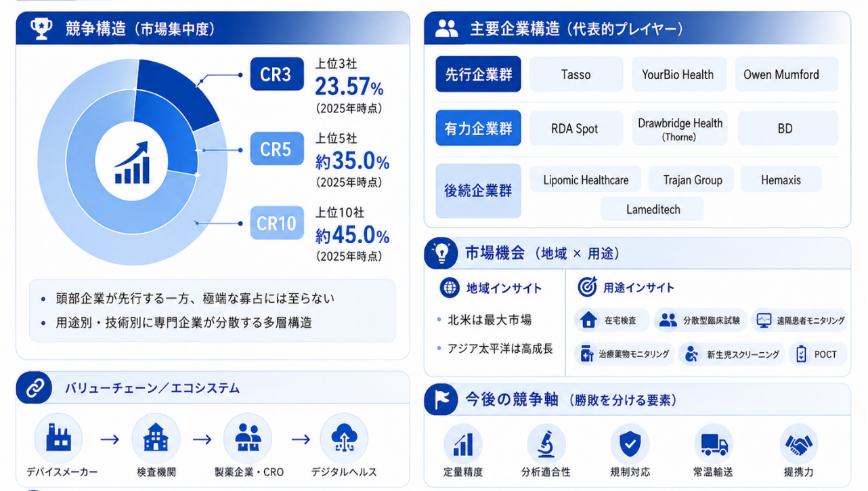868x491 pixels.
Task: Select the 後続企業群 category label
Action: point(478,191)
